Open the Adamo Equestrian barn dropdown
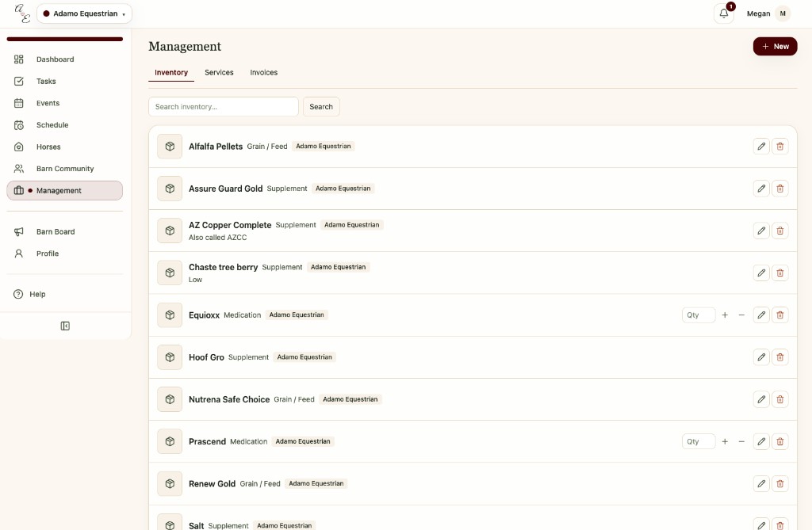Image resolution: width=812 pixels, height=530 pixels. (84, 13)
